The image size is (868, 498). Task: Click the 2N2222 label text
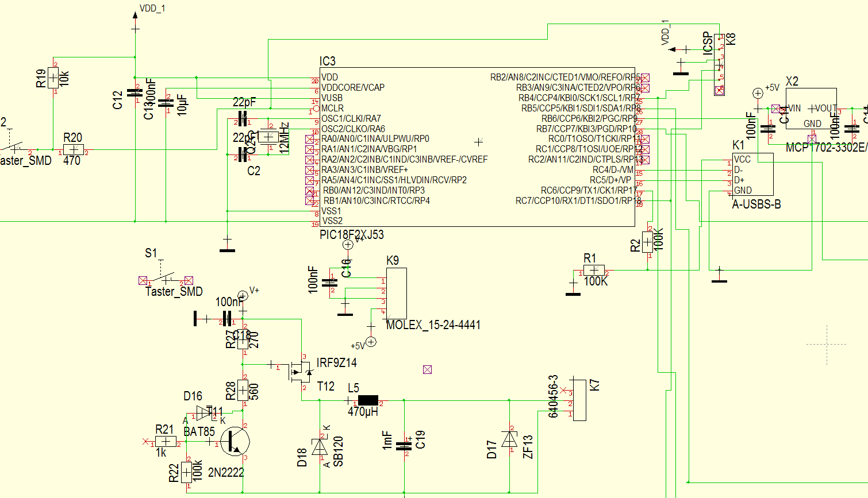click(x=226, y=472)
